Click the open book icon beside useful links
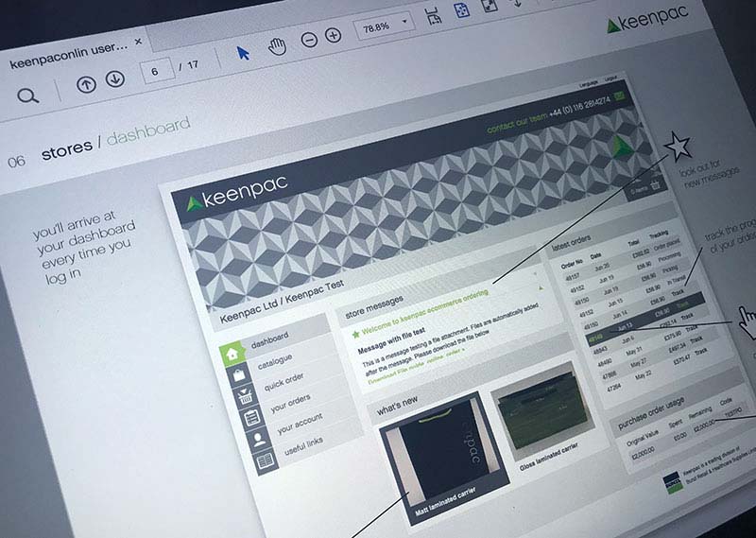 tap(266, 460)
